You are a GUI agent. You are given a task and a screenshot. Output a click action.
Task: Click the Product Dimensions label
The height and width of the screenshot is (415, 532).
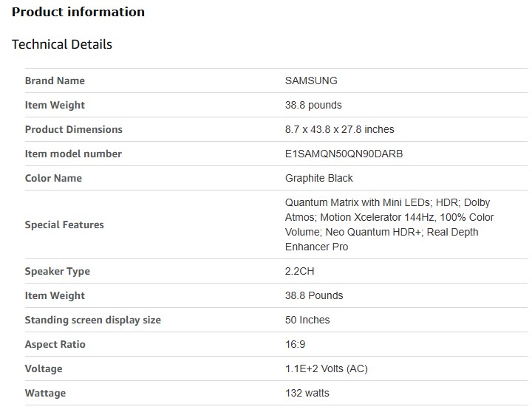pyautogui.click(x=74, y=129)
